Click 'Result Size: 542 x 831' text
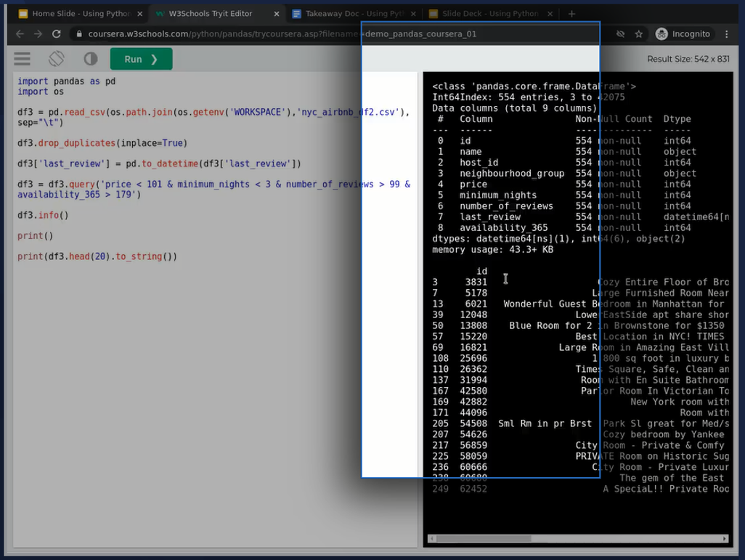The image size is (745, 560). [x=688, y=59]
